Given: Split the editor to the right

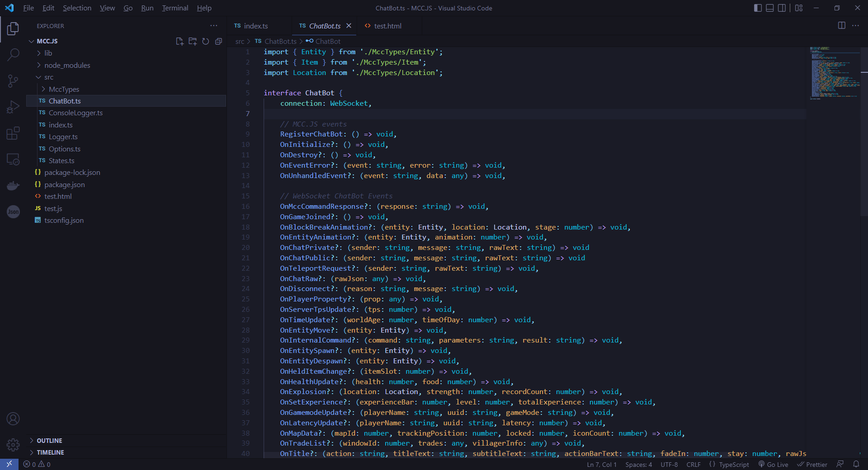Looking at the screenshot, I should 842,26.
